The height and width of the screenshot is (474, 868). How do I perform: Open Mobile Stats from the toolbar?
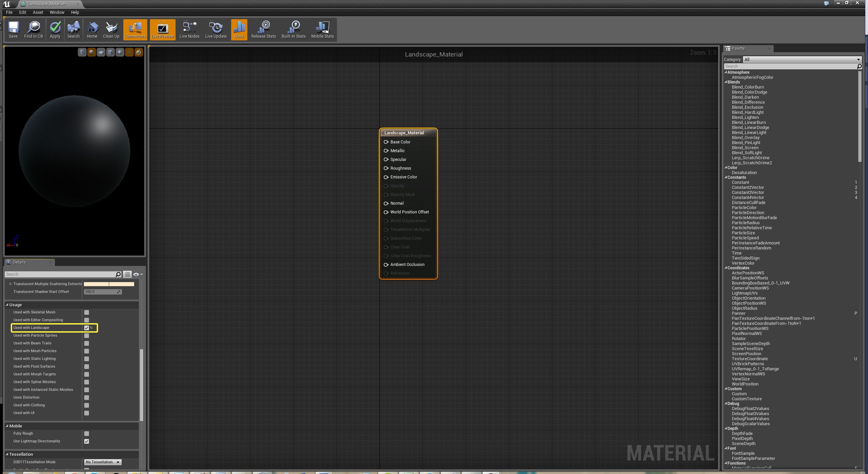tap(322, 29)
